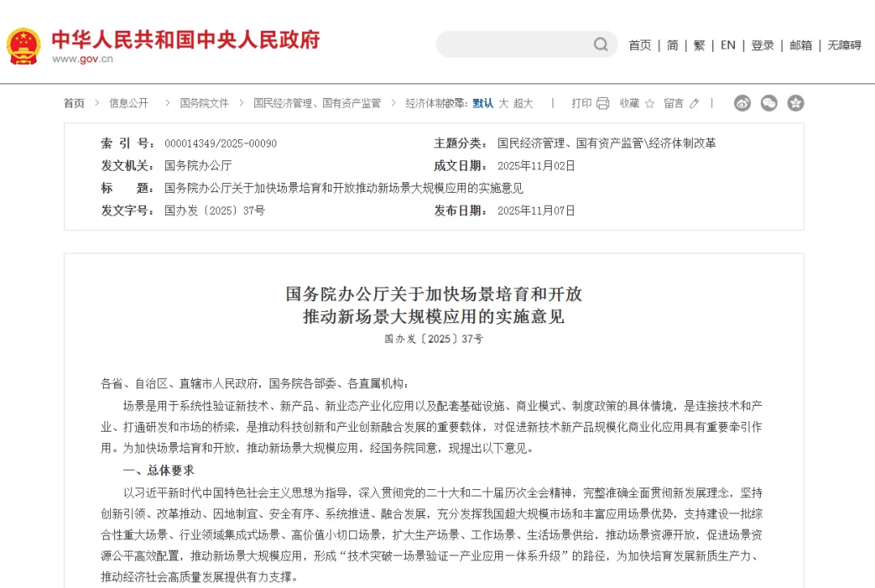This screenshot has width=875, height=588.
Task: Share the article via the Weibo icon
Action: (x=743, y=104)
